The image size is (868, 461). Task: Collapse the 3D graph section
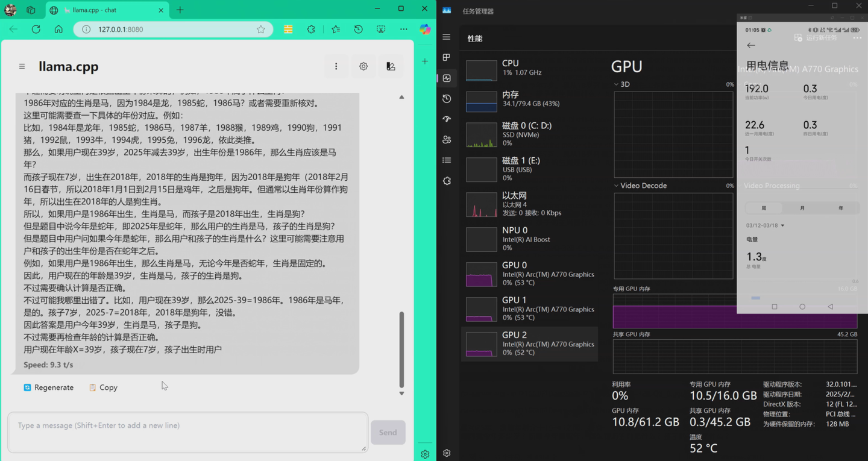pyautogui.click(x=616, y=84)
